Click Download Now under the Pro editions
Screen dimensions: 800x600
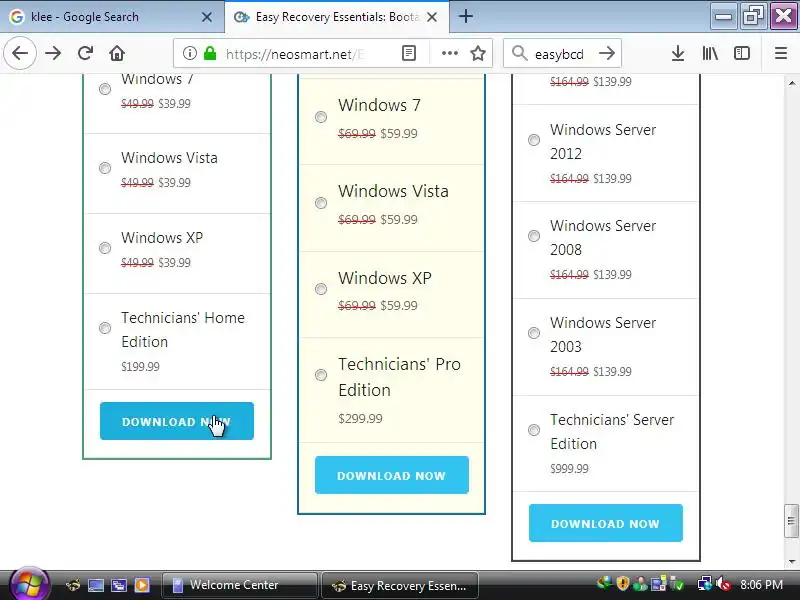click(x=391, y=475)
